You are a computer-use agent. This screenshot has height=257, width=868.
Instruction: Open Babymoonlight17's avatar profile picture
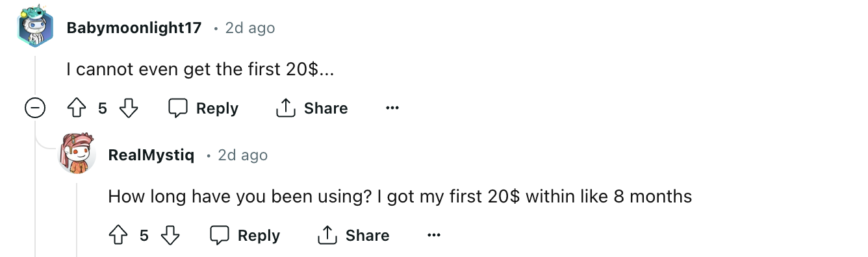34,27
